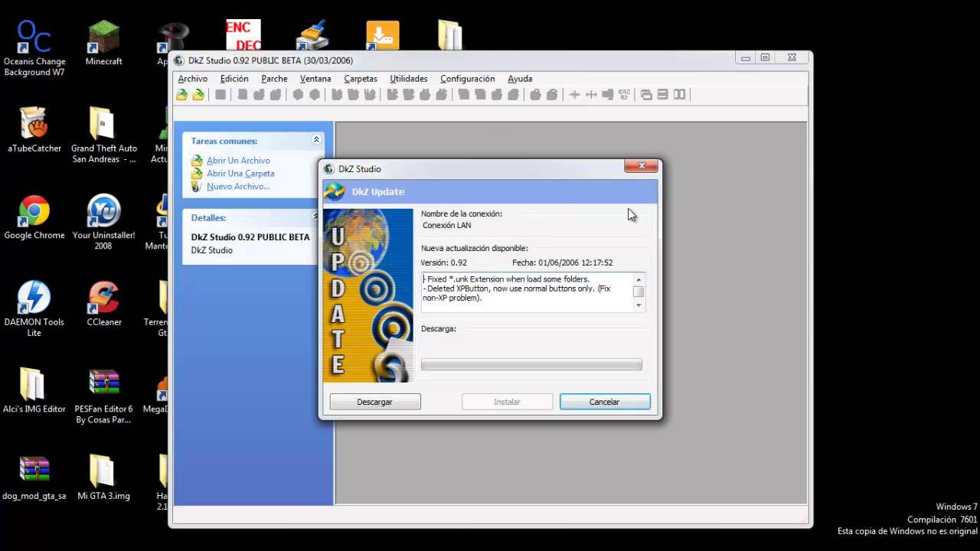
Task: Select the Grand Theft Auto San Andreas folder
Action: coord(103,135)
